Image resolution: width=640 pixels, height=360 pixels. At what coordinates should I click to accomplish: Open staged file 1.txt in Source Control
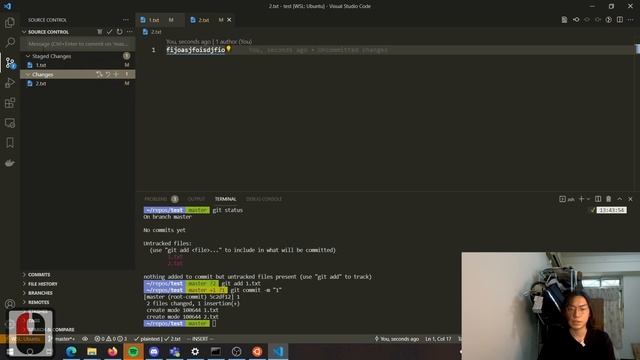[78, 65]
